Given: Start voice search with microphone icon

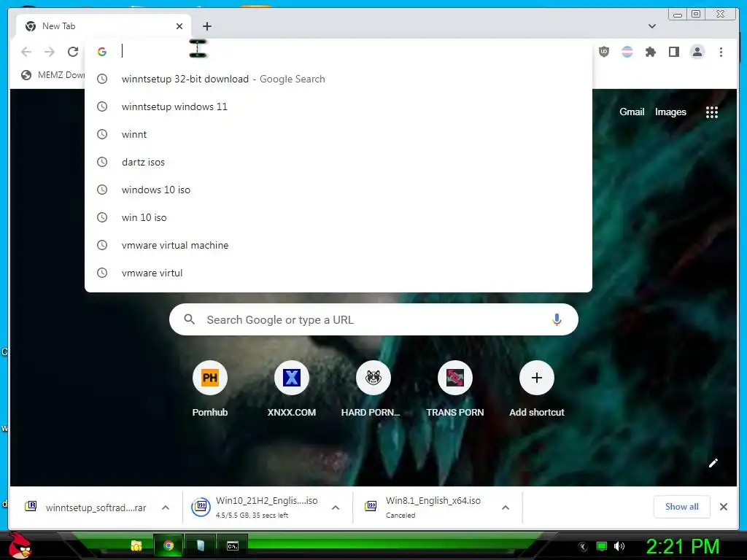Looking at the screenshot, I should coord(557,319).
